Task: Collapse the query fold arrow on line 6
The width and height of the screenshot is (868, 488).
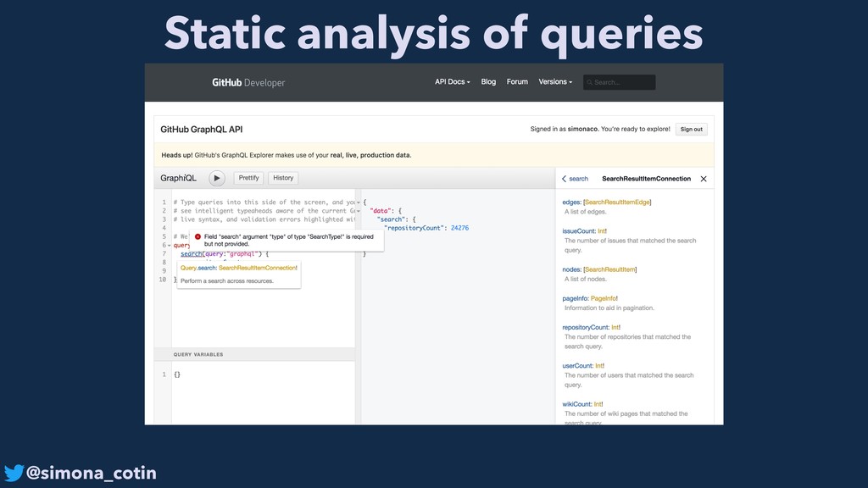Action: coord(170,245)
